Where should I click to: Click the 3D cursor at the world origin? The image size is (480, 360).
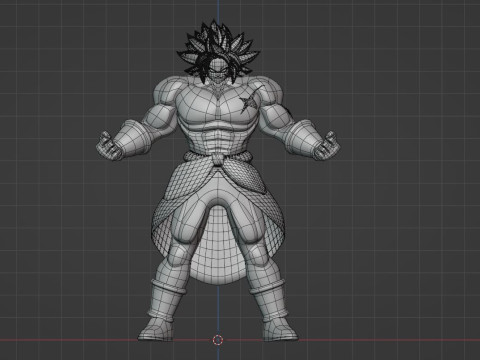pos(218,340)
